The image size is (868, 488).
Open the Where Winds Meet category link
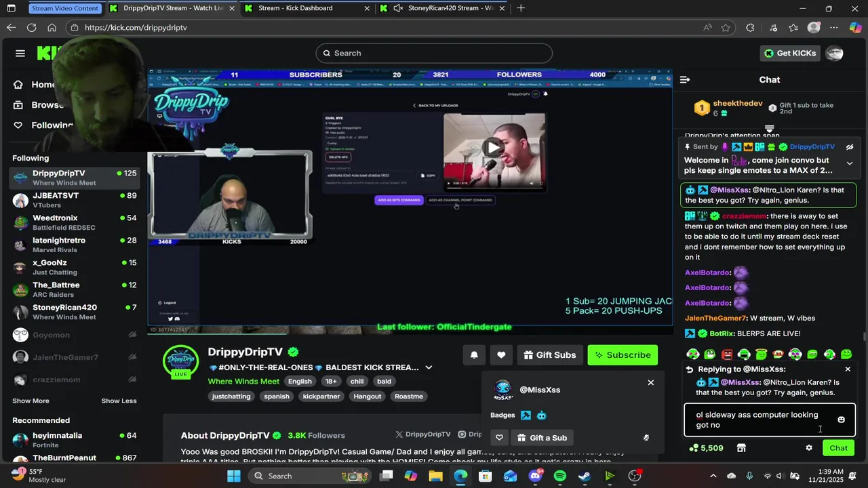pos(243,382)
